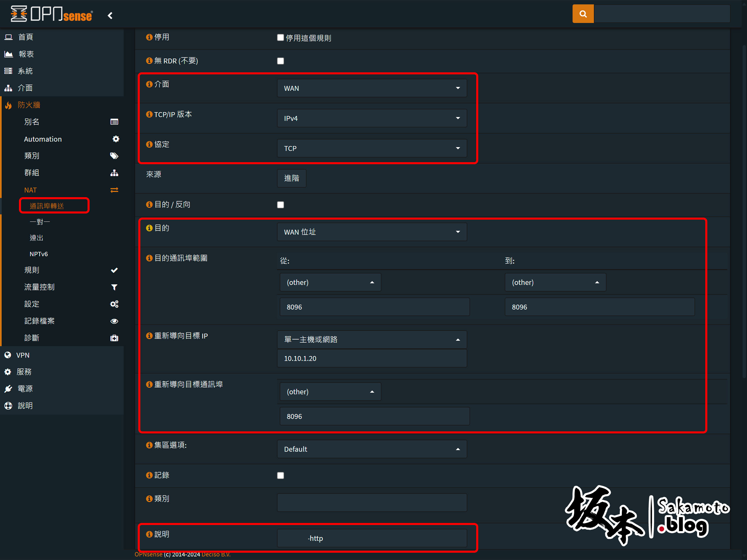Collapse sidebar with the left chevron icon
This screenshot has width=747, height=560.
pos(110,15)
